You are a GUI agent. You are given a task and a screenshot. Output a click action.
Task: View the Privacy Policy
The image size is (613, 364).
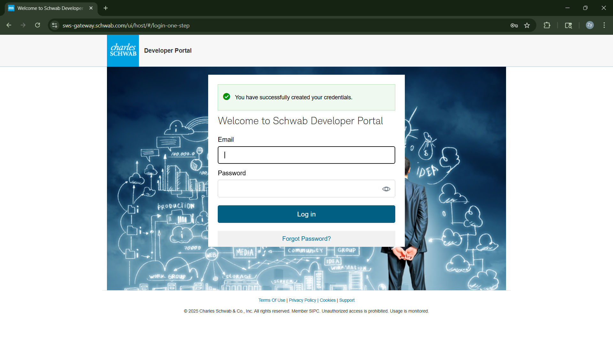pos(302,300)
